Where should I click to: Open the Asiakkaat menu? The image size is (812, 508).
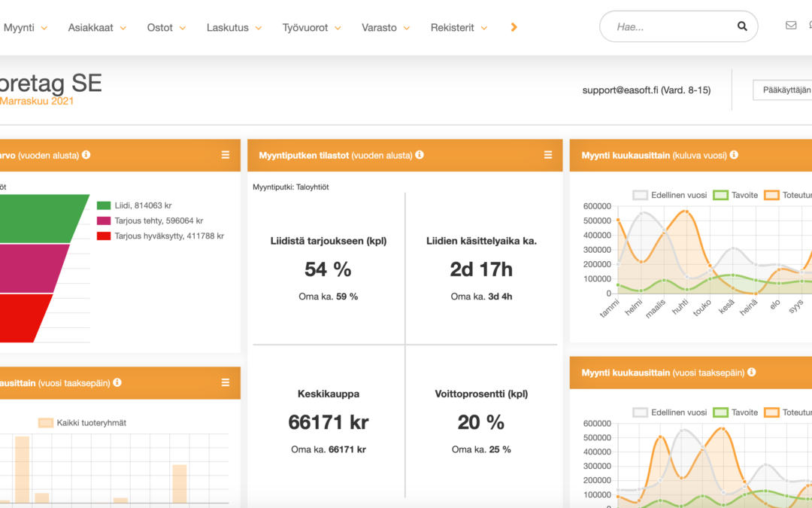pos(91,28)
